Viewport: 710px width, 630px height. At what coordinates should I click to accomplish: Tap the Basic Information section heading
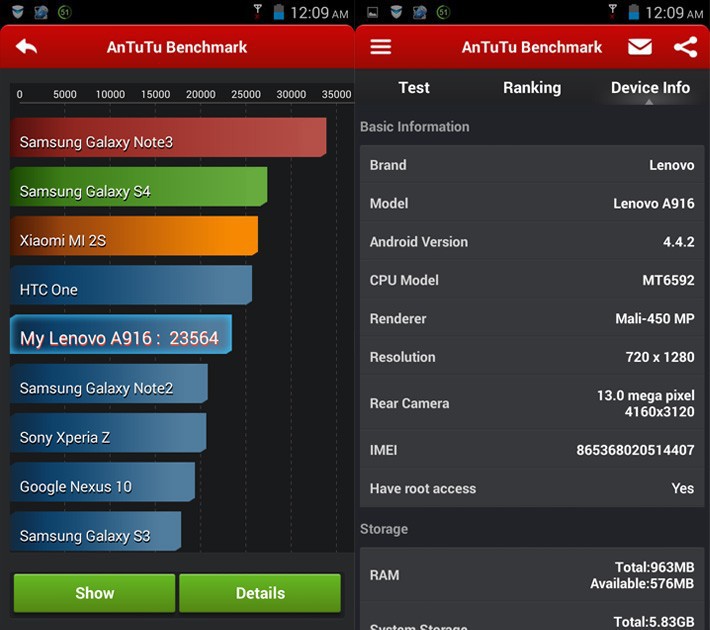click(414, 126)
